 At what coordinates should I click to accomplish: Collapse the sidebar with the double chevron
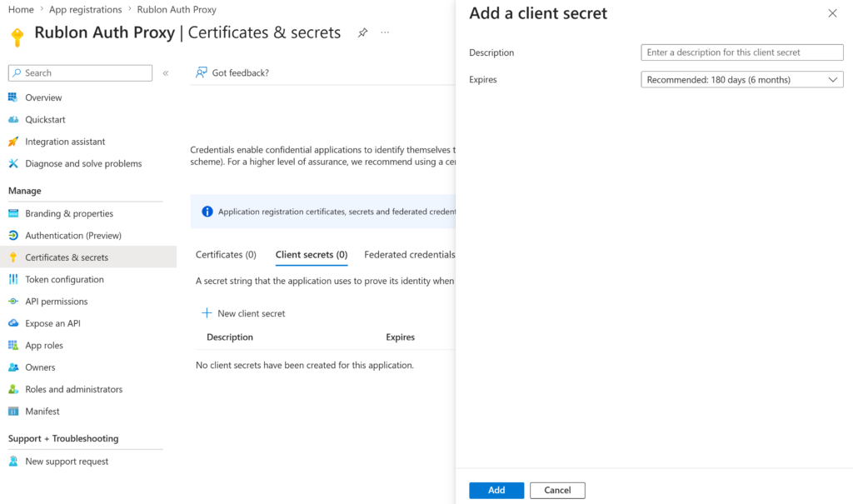pyautogui.click(x=166, y=73)
